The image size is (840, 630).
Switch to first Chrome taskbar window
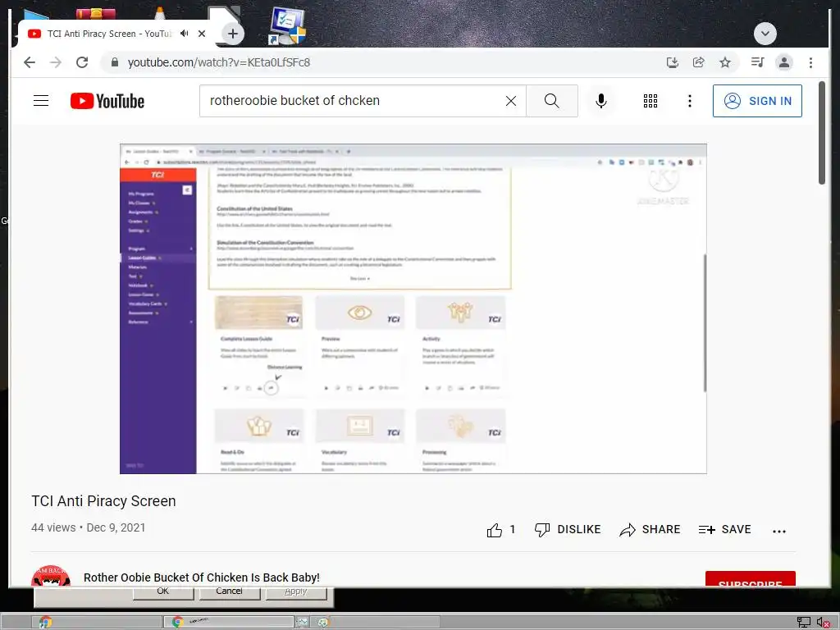click(97, 622)
